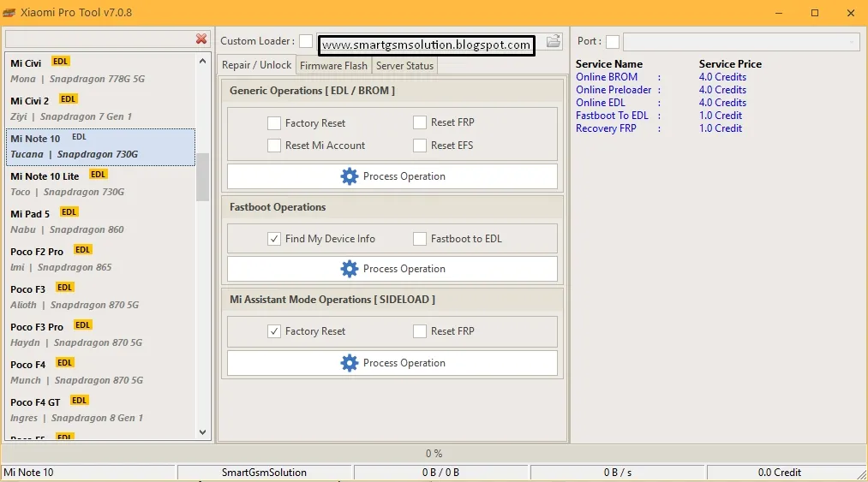Uncheck Find My Device Info
Screen dimensions: 868x482
274,239
